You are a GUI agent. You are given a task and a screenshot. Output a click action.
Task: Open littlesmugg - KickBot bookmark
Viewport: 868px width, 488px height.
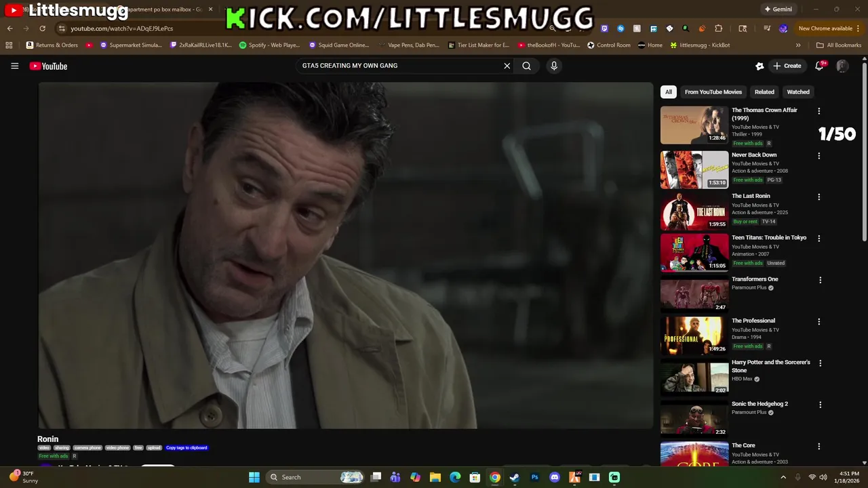pos(700,45)
